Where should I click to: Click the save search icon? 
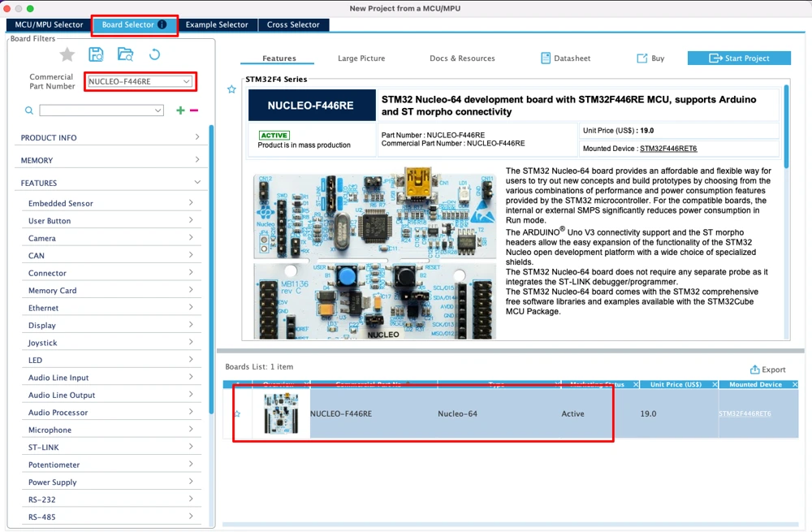click(x=96, y=54)
